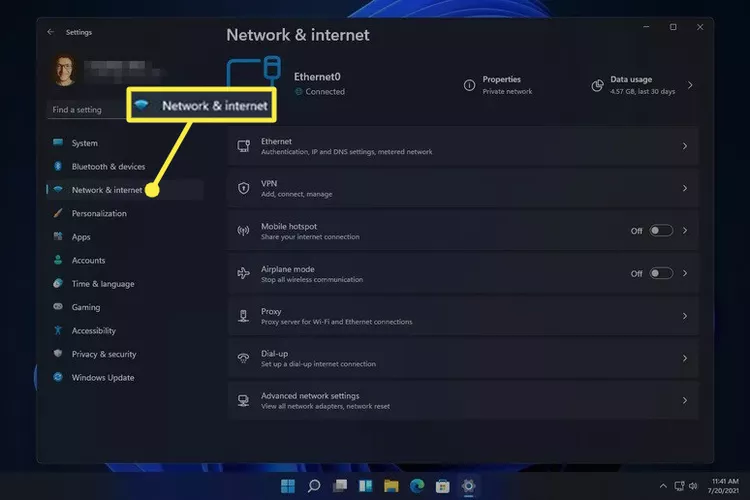This screenshot has width=750, height=500.
Task: Click the Accessibility figure icon
Action: pyautogui.click(x=58, y=330)
